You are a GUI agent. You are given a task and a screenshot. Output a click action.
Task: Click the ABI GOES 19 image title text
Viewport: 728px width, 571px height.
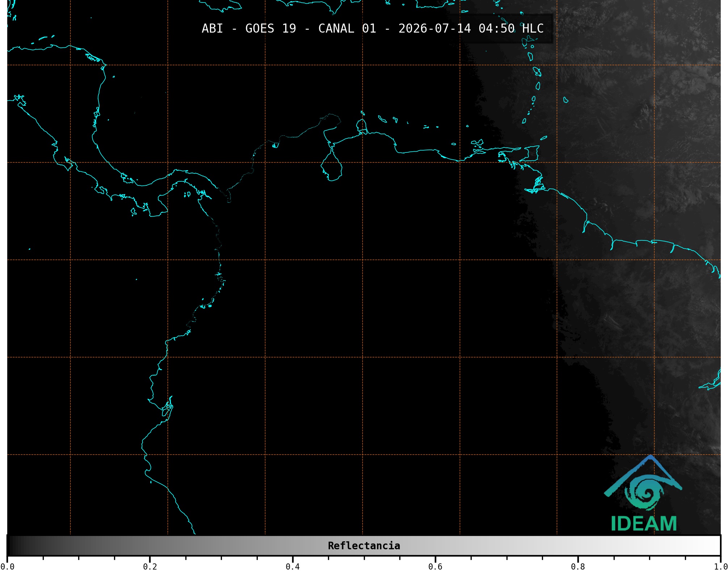pyautogui.click(x=373, y=29)
